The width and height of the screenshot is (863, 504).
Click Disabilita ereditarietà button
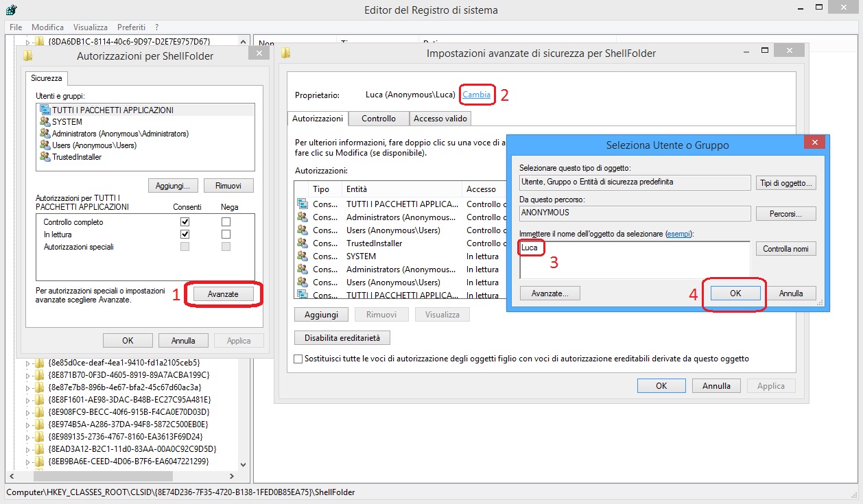[x=342, y=338]
